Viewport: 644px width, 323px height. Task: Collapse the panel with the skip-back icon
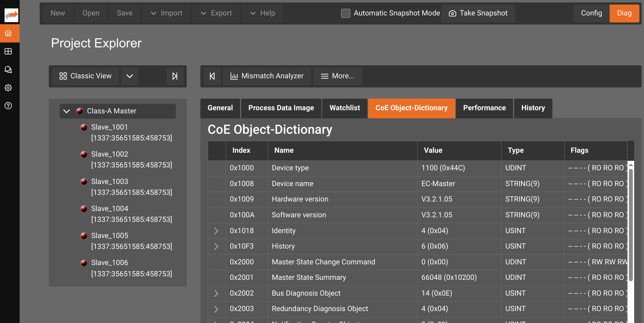(212, 76)
